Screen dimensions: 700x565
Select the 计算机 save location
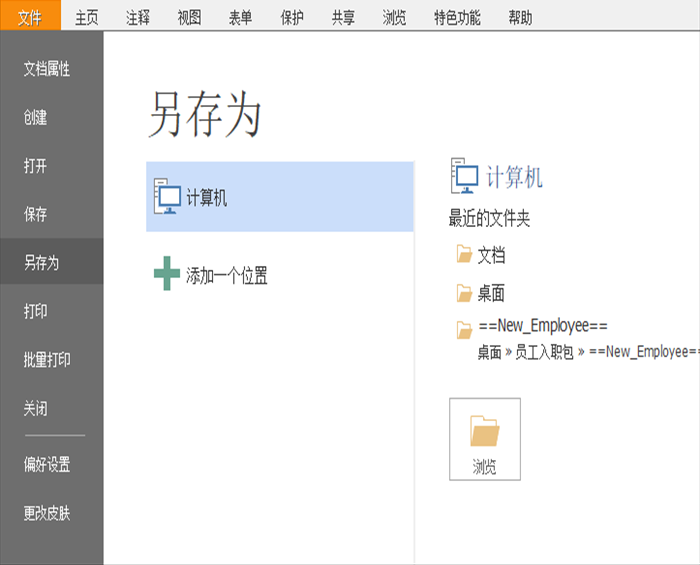coord(280,197)
